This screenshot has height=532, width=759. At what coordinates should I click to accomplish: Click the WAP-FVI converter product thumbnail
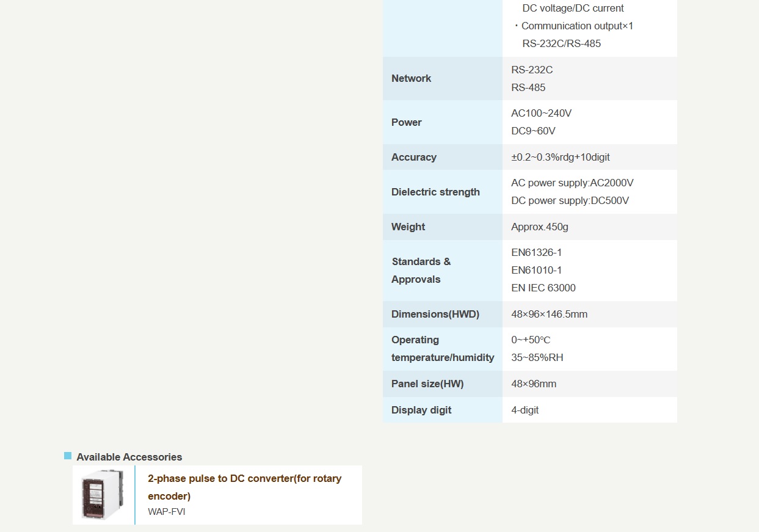pos(103,495)
